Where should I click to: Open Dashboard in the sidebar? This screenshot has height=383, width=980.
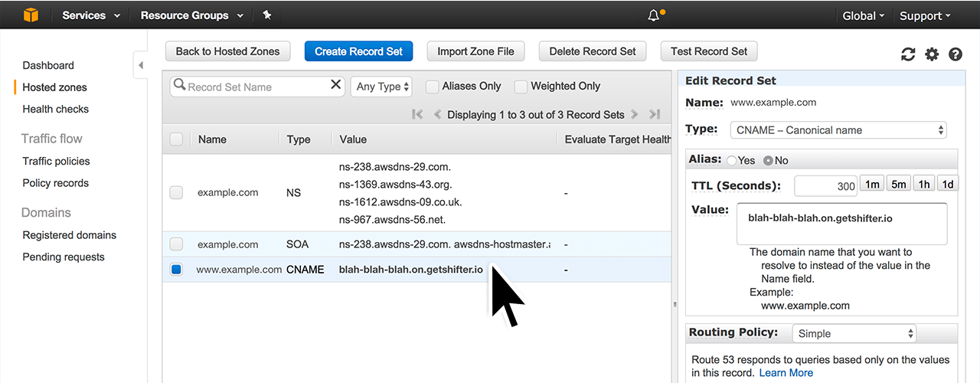[x=48, y=66]
